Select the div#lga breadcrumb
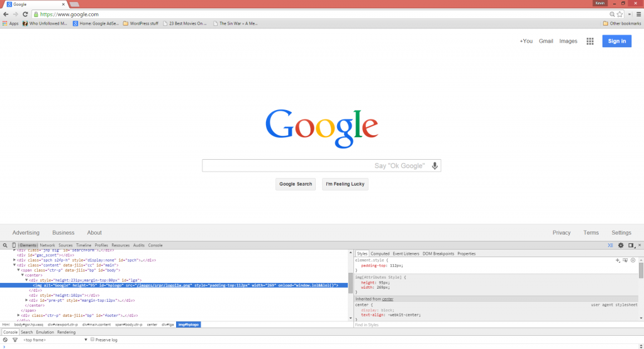 [x=167, y=324]
